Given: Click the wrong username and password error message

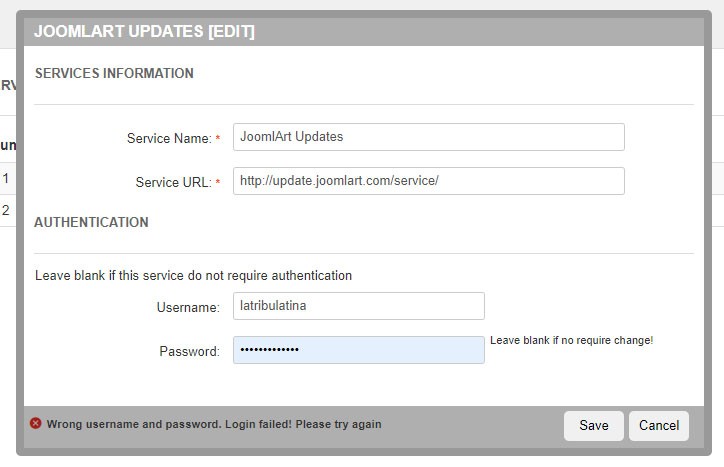Looking at the screenshot, I should (x=213, y=424).
